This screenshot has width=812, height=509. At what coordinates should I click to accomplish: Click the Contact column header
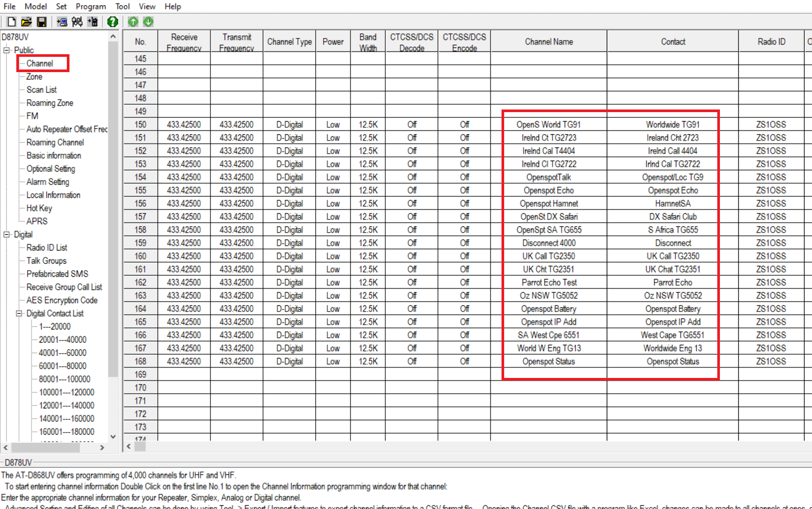tap(673, 42)
